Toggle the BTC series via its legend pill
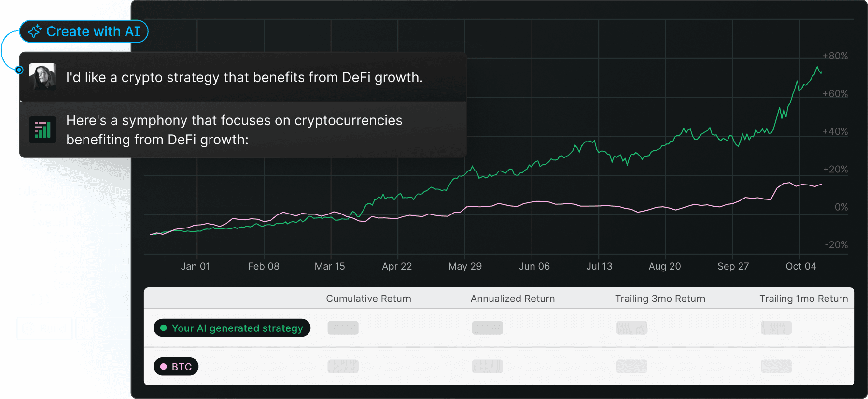The image size is (868, 399). [176, 367]
